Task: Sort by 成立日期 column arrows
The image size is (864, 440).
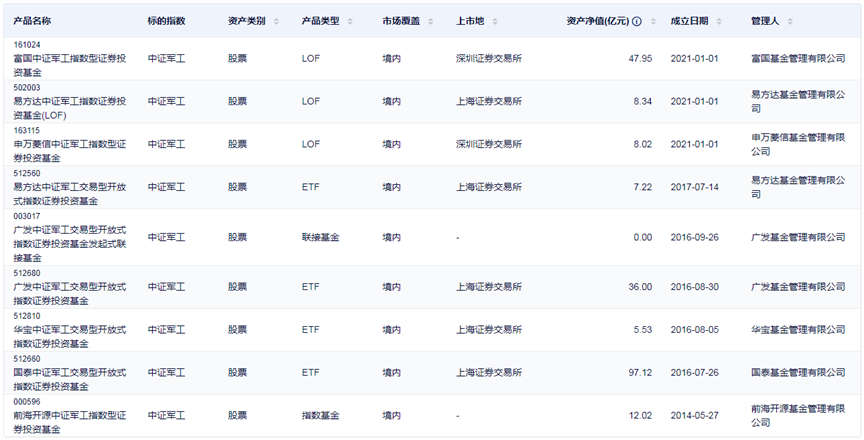Action: tap(719, 21)
